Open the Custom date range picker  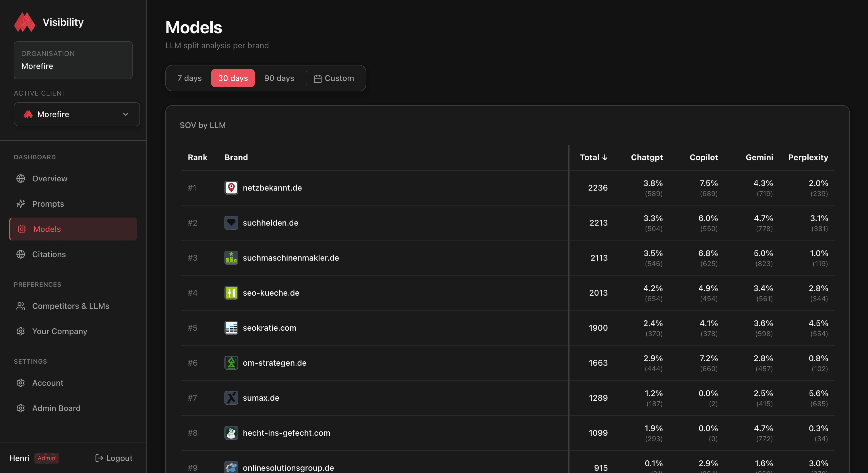[x=334, y=78]
